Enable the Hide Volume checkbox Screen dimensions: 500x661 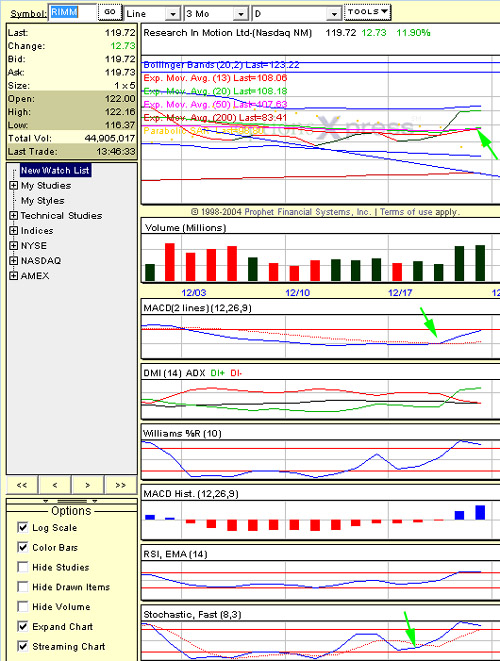[23, 607]
